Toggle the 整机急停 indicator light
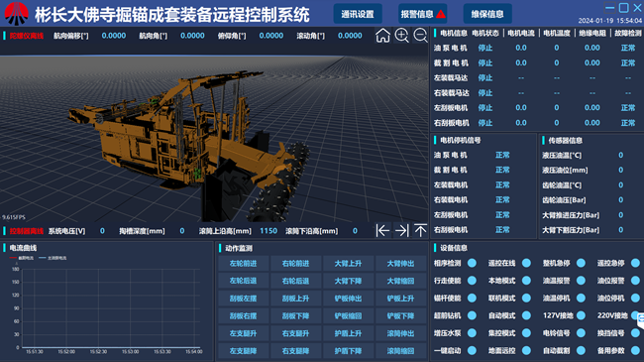 pos(581,263)
